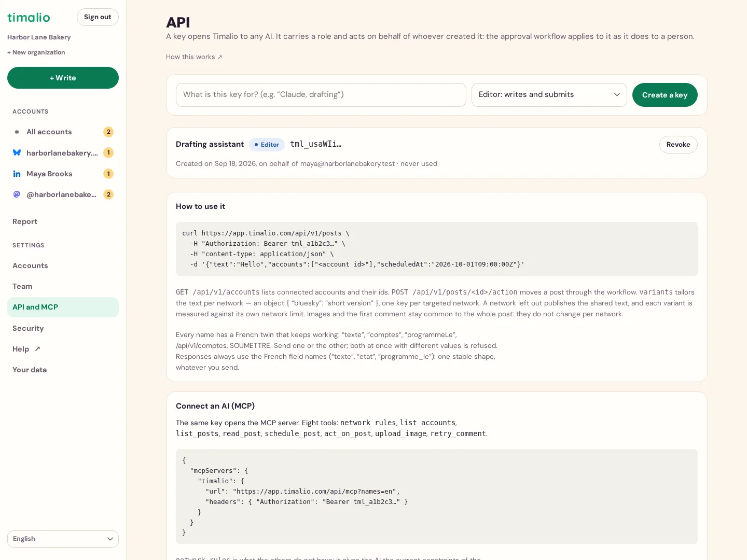Screen dimensions: 747x560
Task: Select the Maya Brooks account
Action: (x=63, y=174)
